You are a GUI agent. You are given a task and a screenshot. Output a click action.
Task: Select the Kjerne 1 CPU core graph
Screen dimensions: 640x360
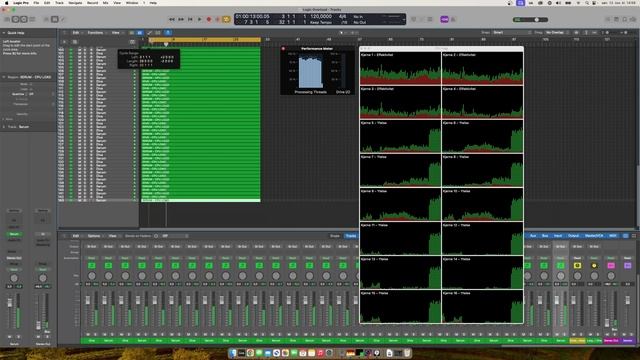pos(400,68)
